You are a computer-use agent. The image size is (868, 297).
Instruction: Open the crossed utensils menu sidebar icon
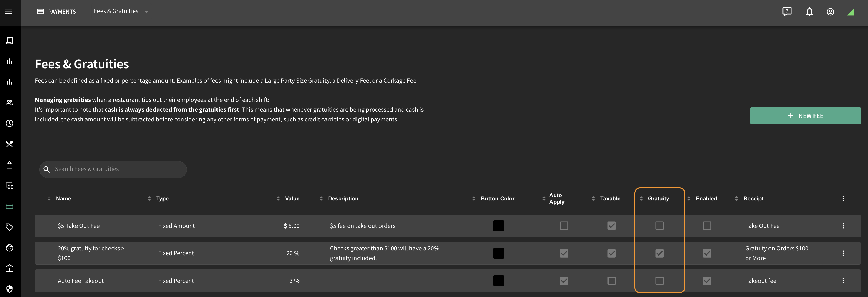pyautogui.click(x=9, y=144)
